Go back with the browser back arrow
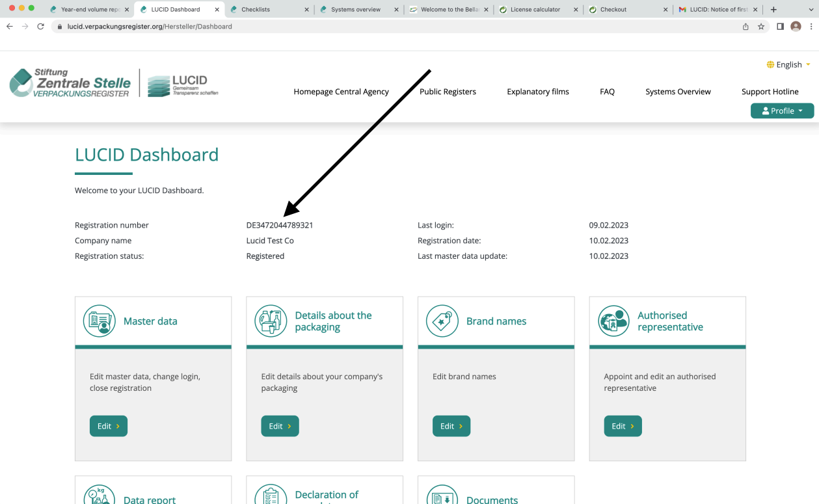 9,27
